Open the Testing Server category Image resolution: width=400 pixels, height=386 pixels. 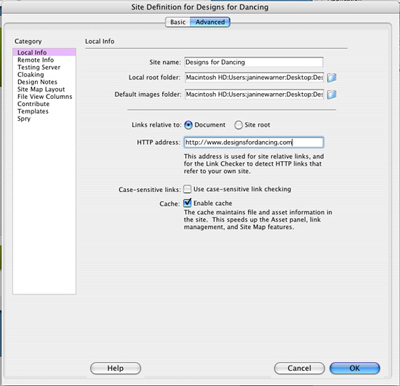click(x=44, y=67)
